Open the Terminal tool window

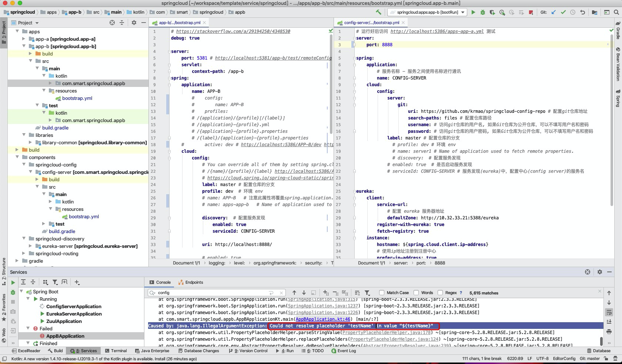116,351
